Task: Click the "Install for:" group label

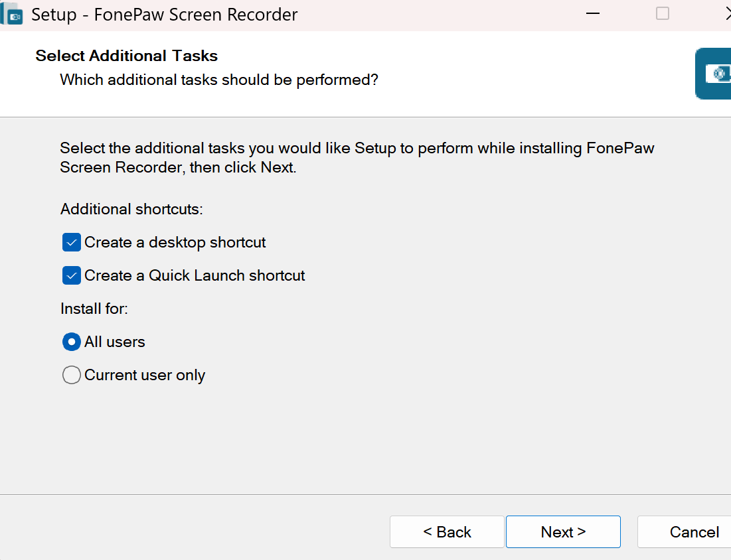Action: point(94,309)
